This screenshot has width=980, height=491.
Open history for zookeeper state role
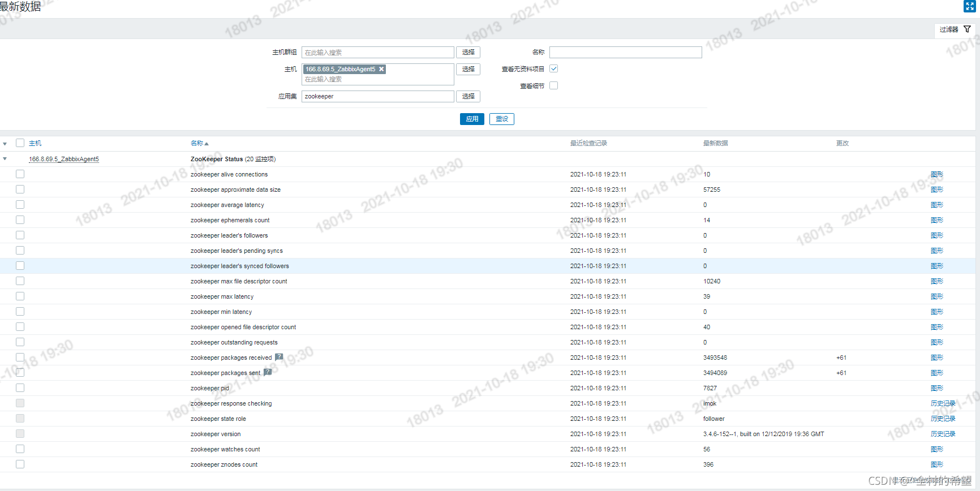click(x=943, y=419)
